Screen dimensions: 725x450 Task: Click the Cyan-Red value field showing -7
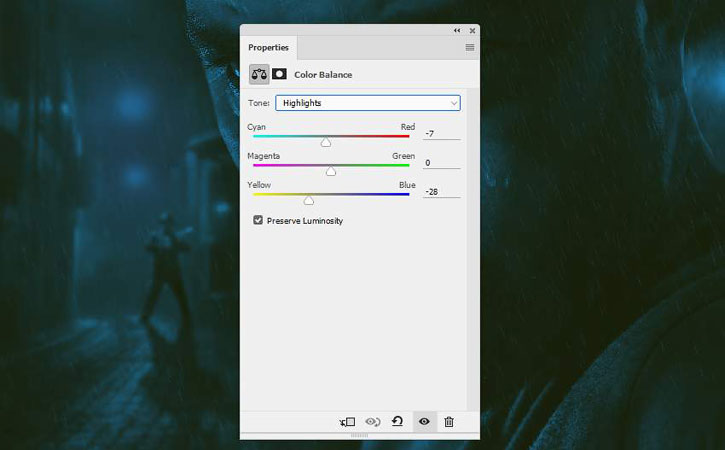tap(442, 134)
